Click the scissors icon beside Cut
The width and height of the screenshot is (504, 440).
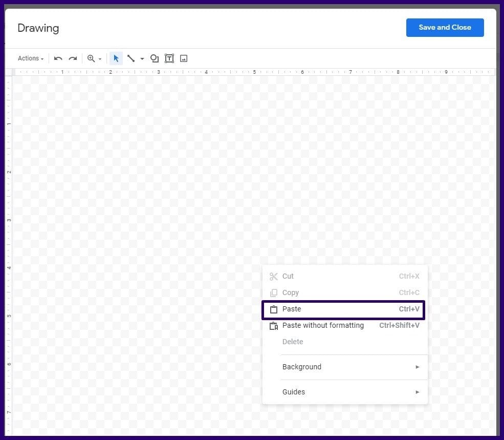click(x=274, y=277)
